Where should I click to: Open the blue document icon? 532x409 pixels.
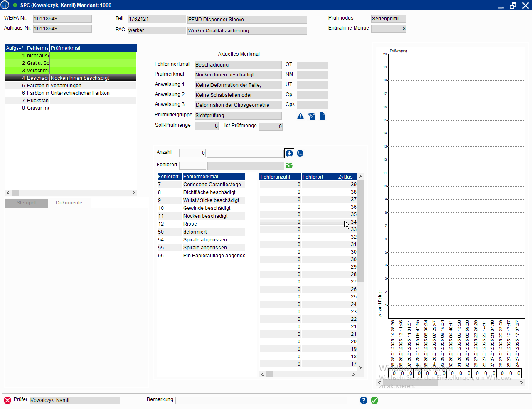point(322,116)
